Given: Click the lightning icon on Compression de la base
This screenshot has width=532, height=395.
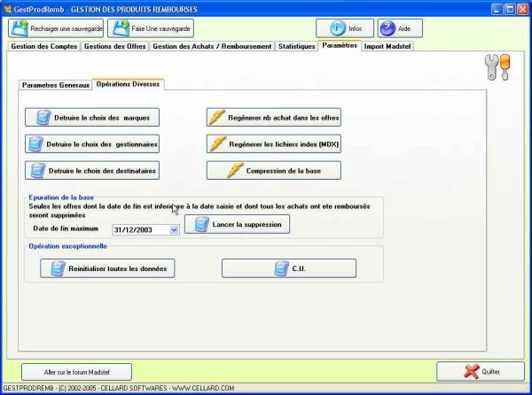Looking at the screenshot, I should [235, 170].
